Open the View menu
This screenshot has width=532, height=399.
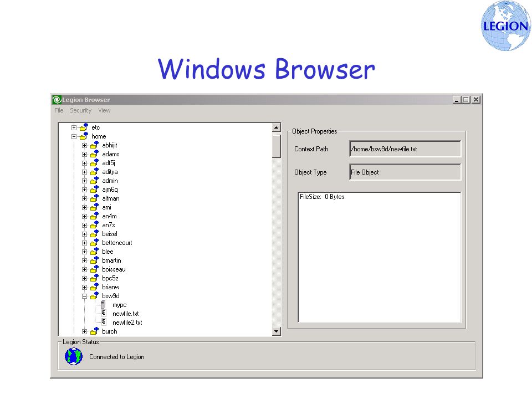point(104,110)
